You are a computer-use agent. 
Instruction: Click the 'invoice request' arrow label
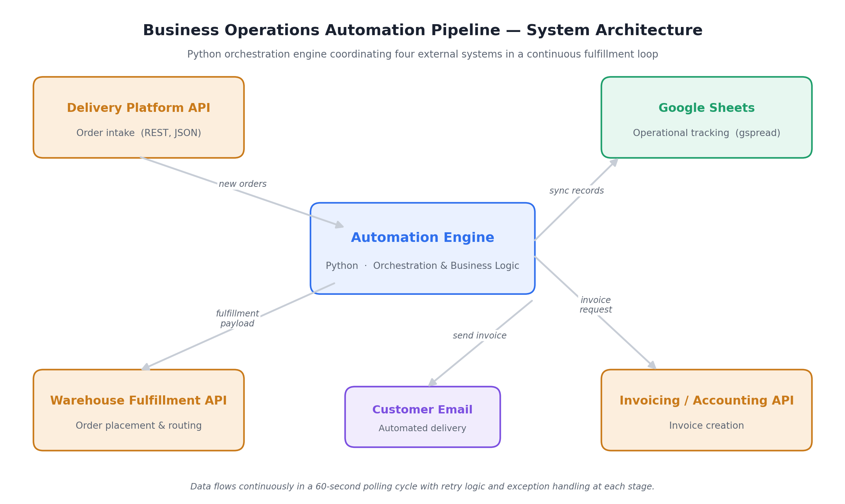596,305
